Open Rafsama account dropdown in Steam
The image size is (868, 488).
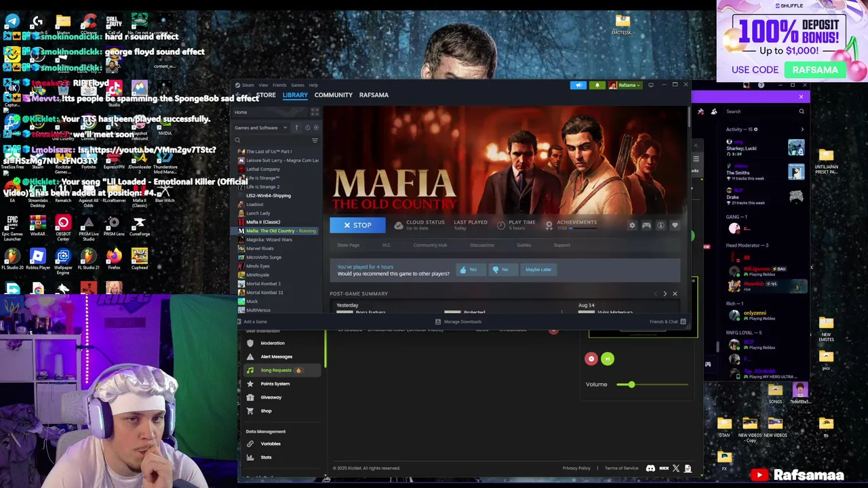625,85
